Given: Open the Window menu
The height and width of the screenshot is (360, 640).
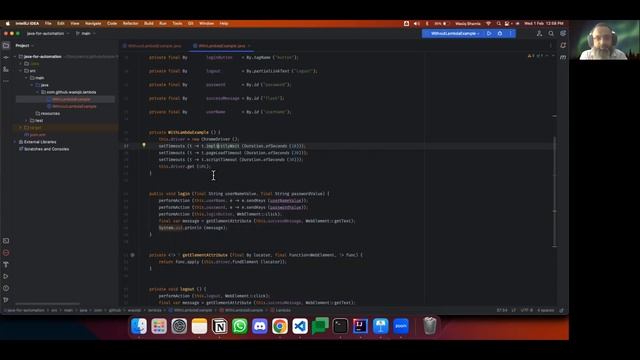Looking at the screenshot, I should point(207,24).
